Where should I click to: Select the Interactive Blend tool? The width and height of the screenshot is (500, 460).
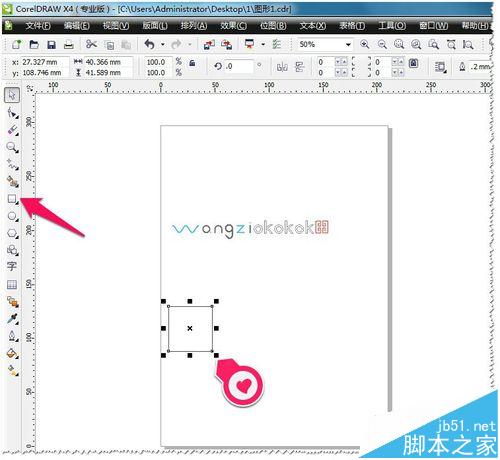pyautogui.click(x=13, y=302)
